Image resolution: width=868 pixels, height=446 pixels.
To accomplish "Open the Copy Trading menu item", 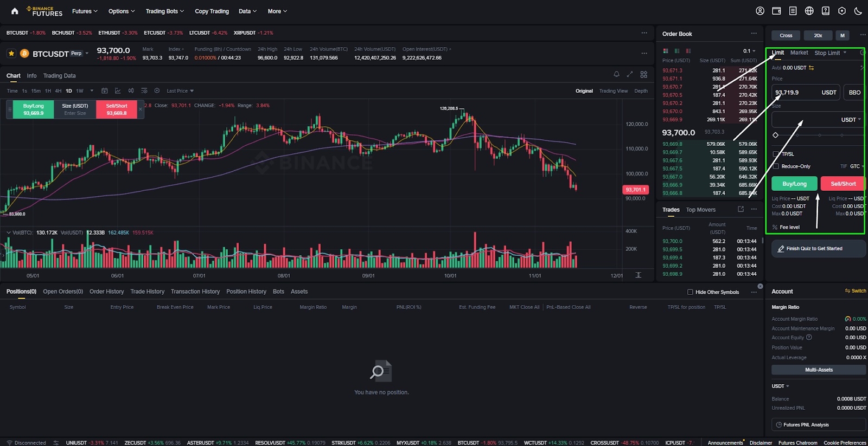I will click(x=212, y=11).
